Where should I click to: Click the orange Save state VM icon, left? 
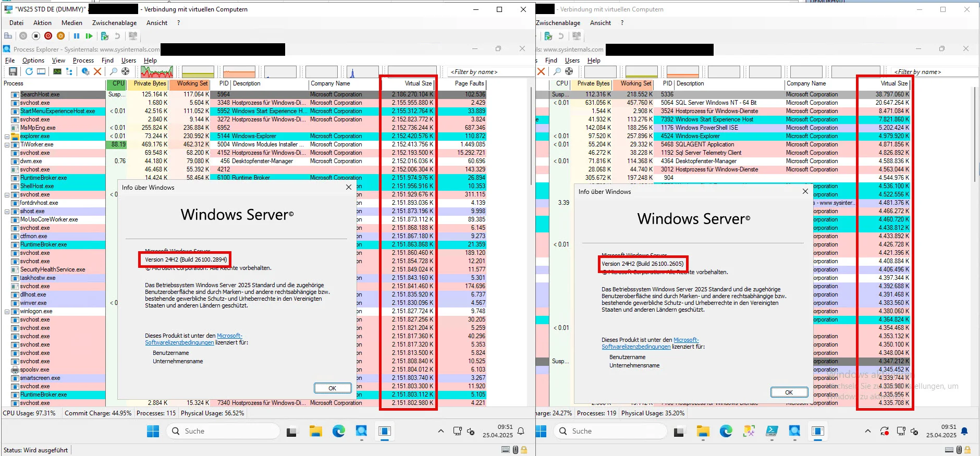pyautogui.click(x=60, y=36)
